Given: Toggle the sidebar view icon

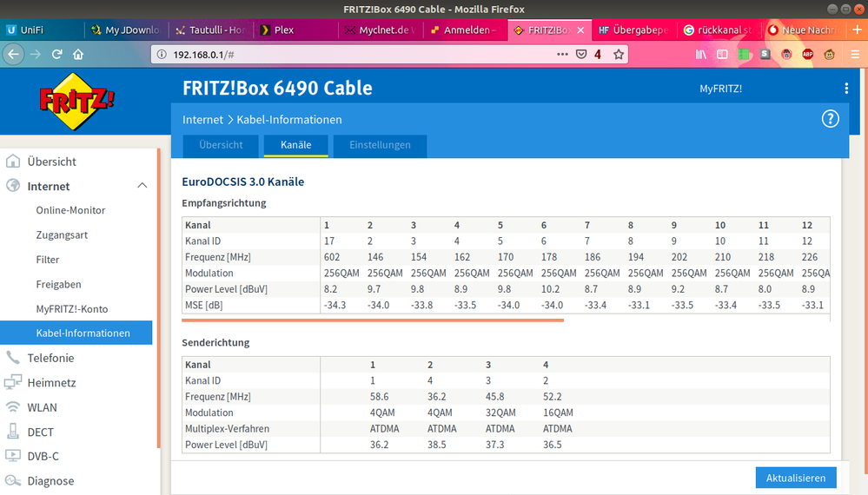Looking at the screenshot, I should click(x=722, y=54).
